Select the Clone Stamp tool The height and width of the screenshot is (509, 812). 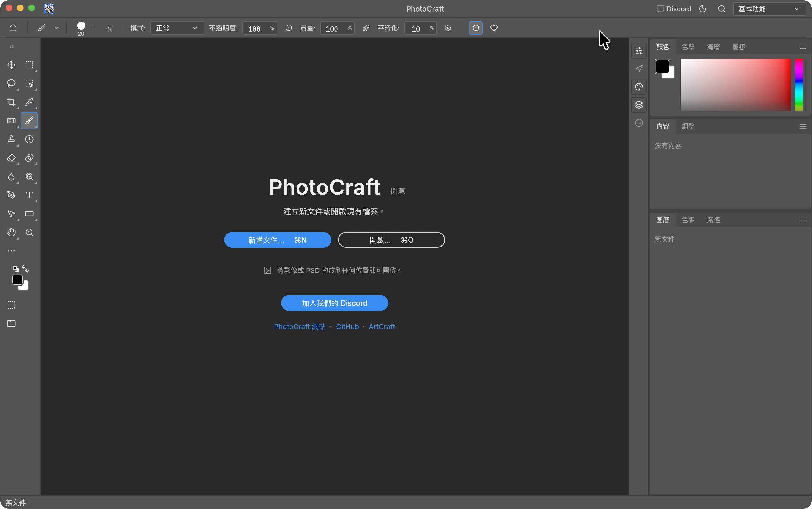pyautogui.click(x=11, y=139)
